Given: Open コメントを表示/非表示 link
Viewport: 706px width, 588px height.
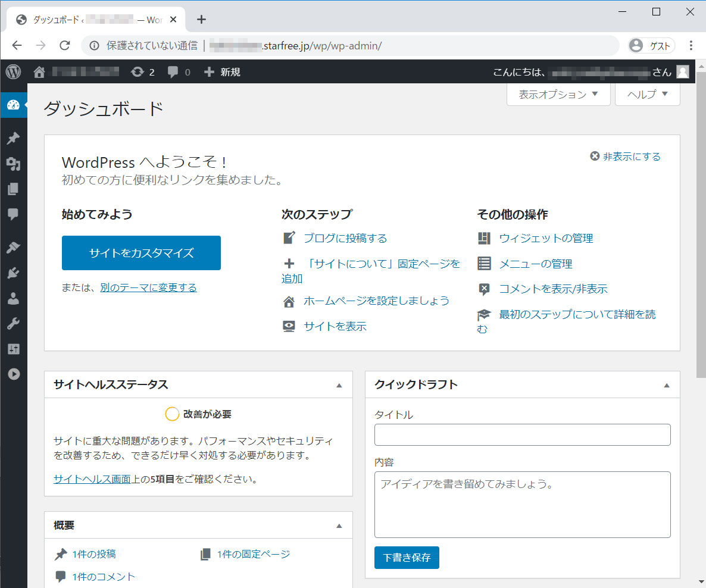Looking at the screenshot, I should coord(553,289).
